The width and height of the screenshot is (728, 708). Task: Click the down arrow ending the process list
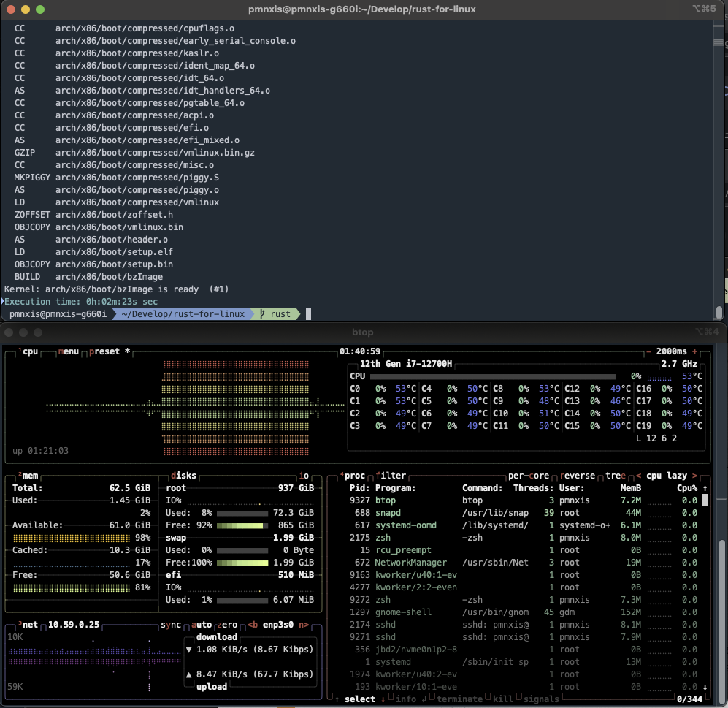[705, 687]
